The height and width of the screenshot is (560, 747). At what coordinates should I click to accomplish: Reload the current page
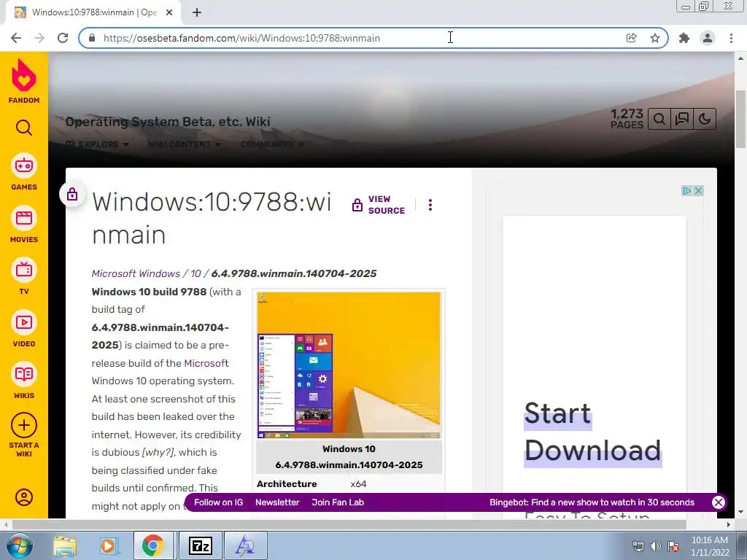tap(63, 38)
